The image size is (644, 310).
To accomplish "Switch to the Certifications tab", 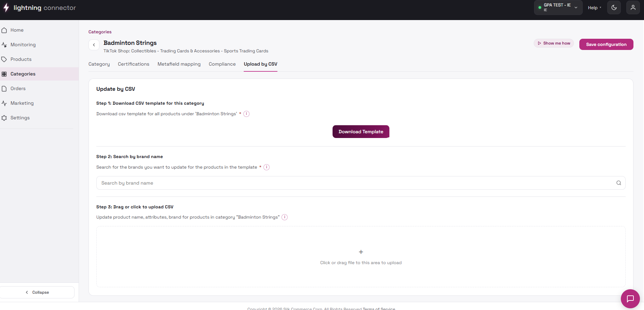I will [133, 64].
